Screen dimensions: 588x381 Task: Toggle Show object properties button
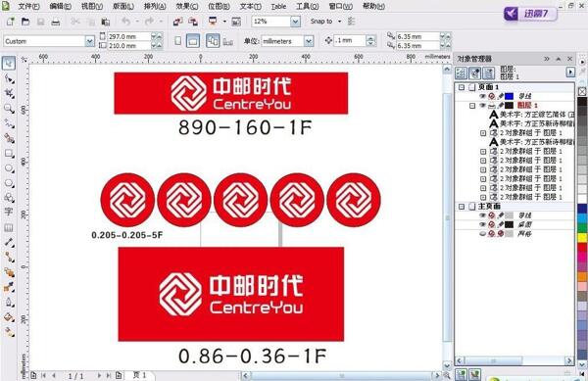(x=461, y=73)
